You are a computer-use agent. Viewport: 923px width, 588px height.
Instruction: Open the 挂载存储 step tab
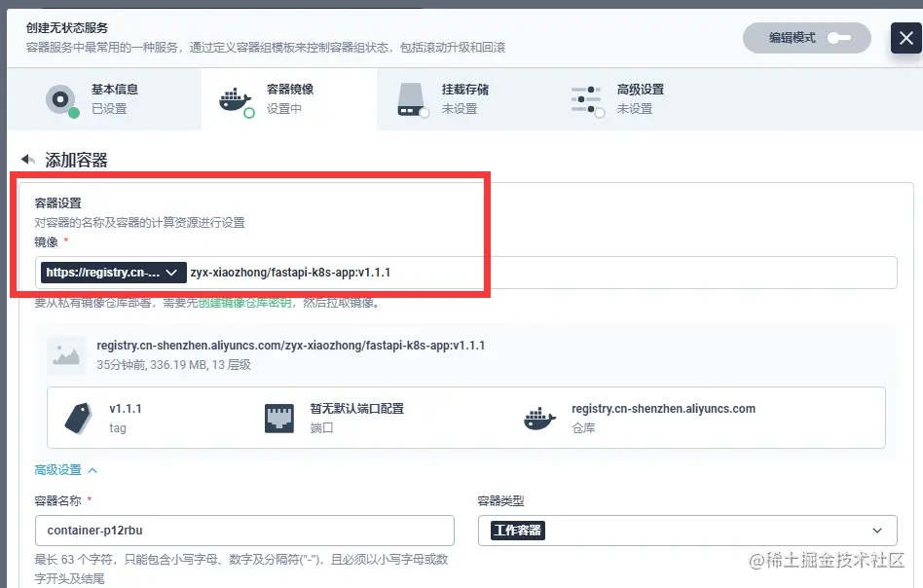[463, 99]
